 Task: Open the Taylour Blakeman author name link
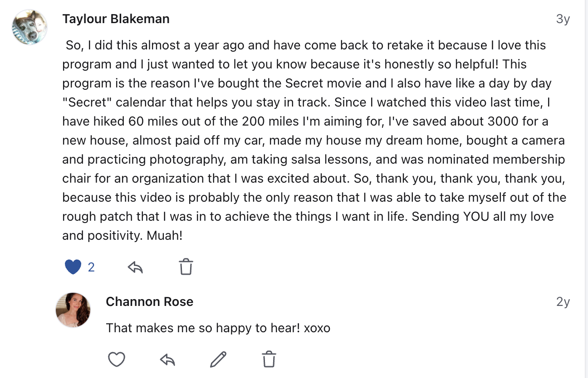coord(116,19)
